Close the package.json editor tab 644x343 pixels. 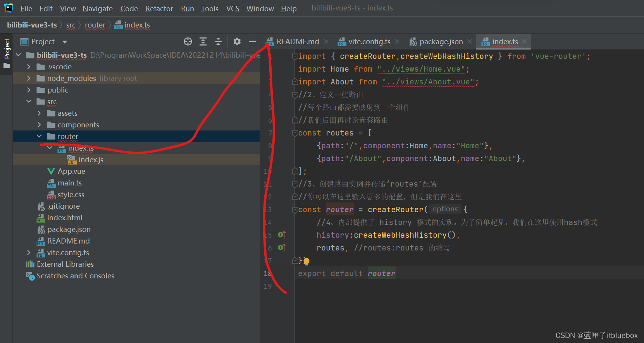470,41
